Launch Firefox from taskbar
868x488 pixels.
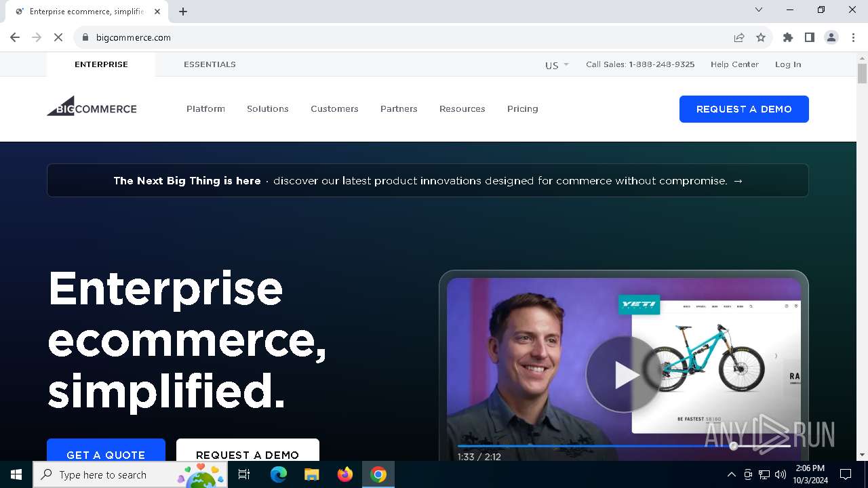click(x=345, y=474)
